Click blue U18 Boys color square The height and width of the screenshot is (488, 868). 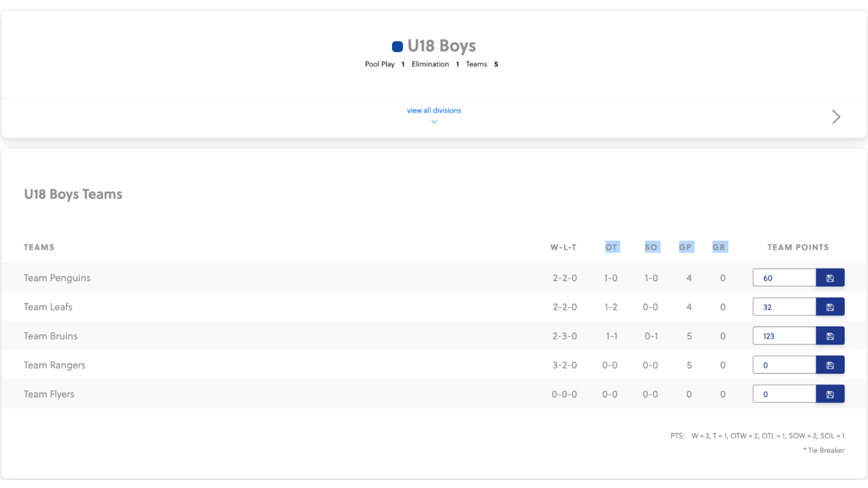pos(397,47)
